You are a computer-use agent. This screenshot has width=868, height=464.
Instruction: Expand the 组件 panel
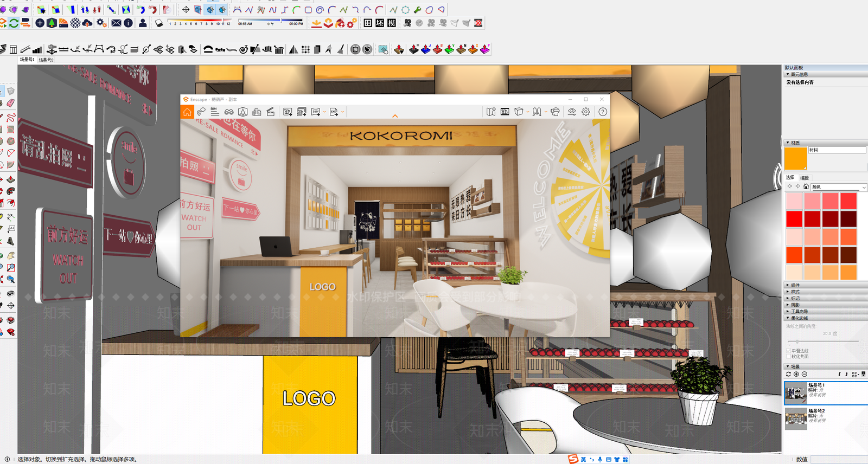(x=825, y=285)
